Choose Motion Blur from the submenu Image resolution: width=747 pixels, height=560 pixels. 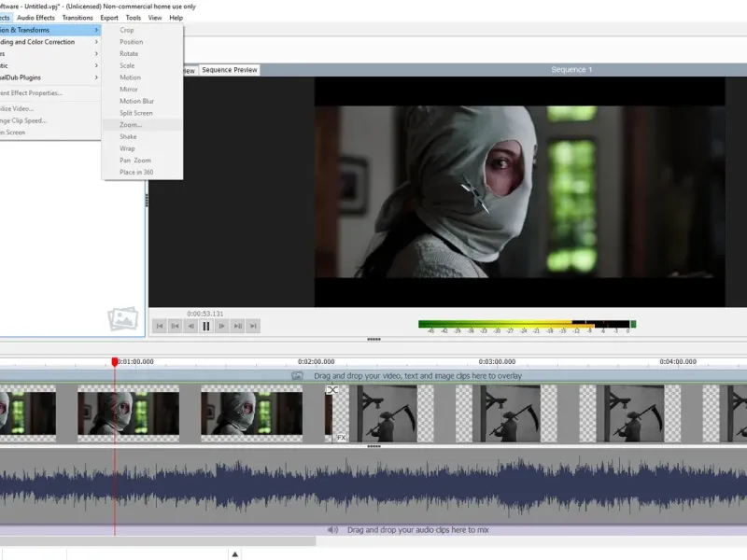click(143, 101)
